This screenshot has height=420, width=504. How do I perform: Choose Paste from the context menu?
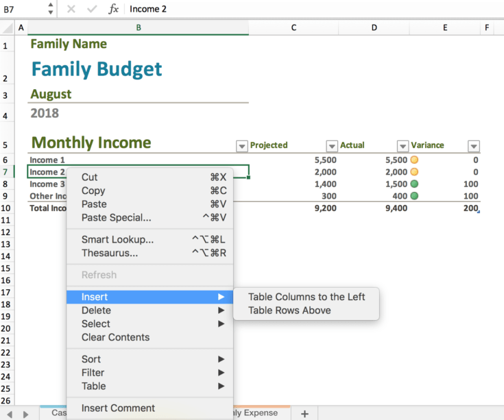pos(149,204)
